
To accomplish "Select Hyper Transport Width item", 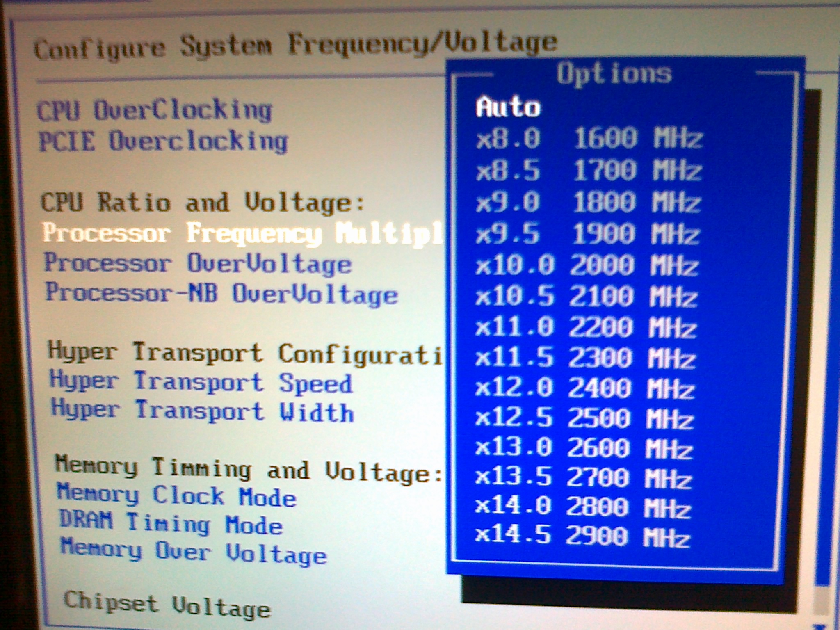I will pyautogui.click(x=202, y=411).
